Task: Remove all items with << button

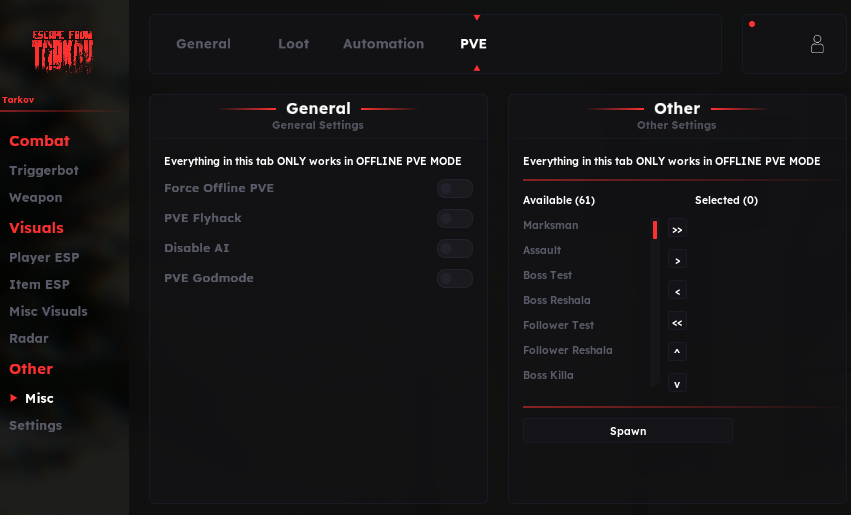Action: pyautogui.click(x=677, y=323)
